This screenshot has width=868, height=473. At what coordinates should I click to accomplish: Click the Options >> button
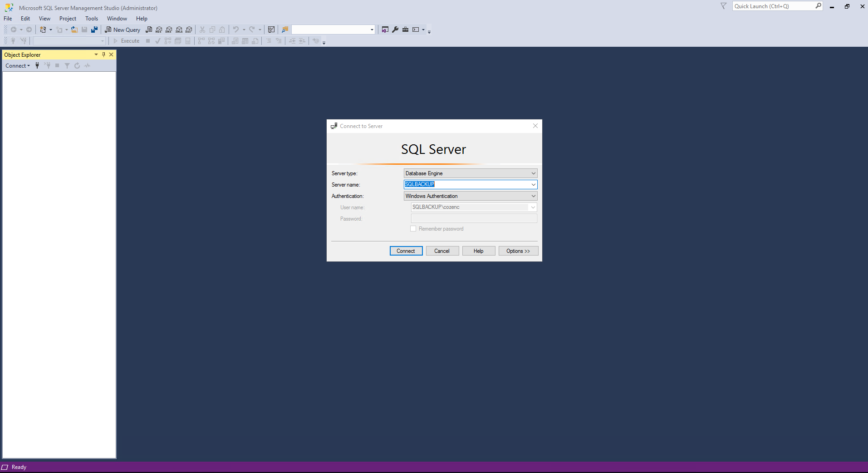[518, 251]
